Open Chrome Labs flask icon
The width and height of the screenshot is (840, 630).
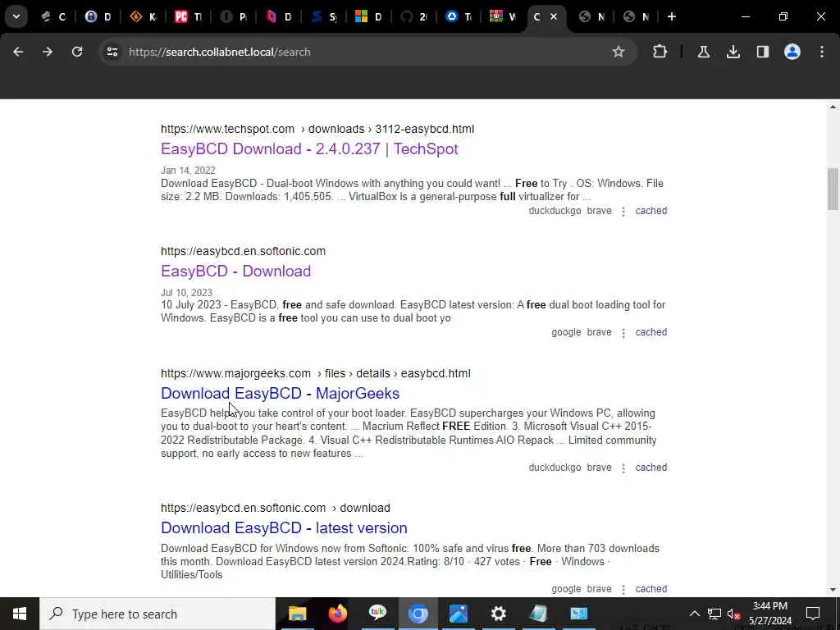tap(703, 52)
